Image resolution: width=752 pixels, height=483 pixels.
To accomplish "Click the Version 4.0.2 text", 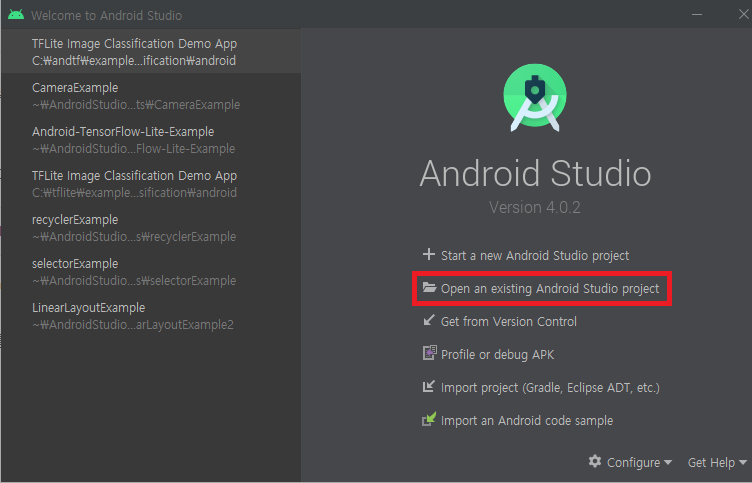I will [x=535, y=207].
